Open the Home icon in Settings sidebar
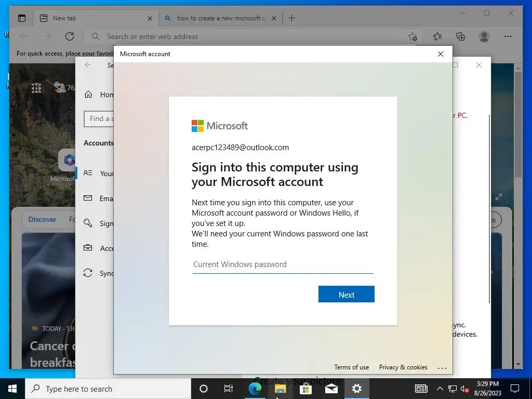This screenshot has height=399, width=532. [88, 95]
